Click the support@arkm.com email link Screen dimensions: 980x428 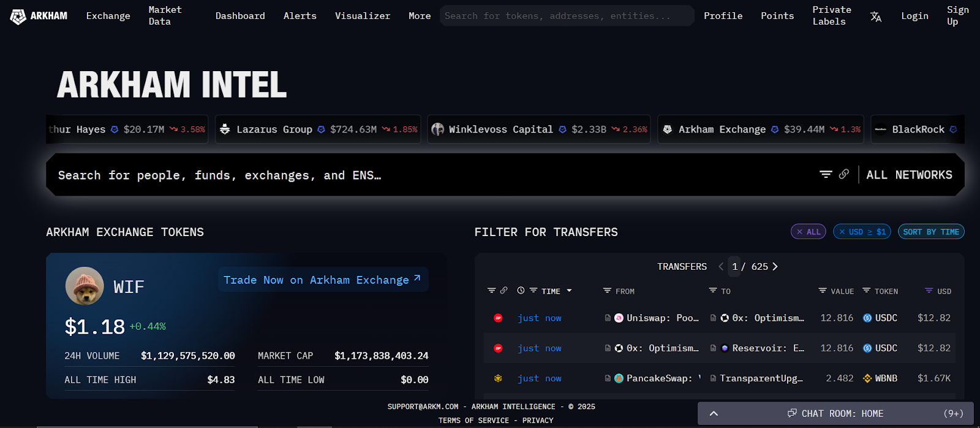tap(423, 407)
